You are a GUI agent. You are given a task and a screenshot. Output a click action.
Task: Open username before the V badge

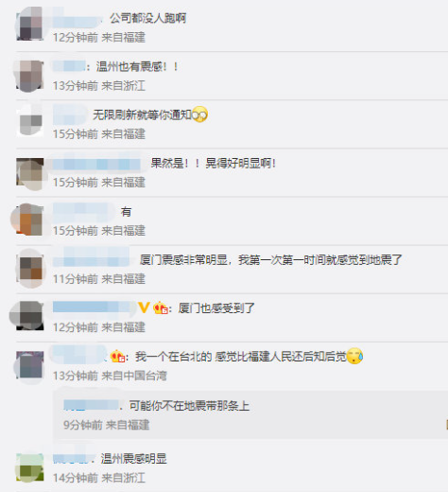pos(94,307)
